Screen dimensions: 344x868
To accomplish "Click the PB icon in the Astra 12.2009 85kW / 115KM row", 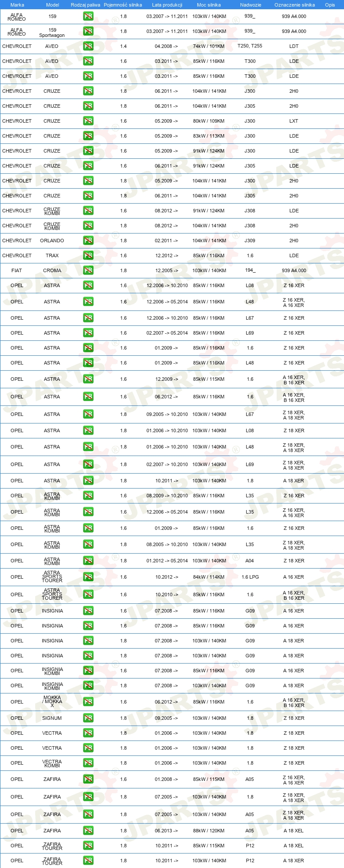I will (88, 379).
